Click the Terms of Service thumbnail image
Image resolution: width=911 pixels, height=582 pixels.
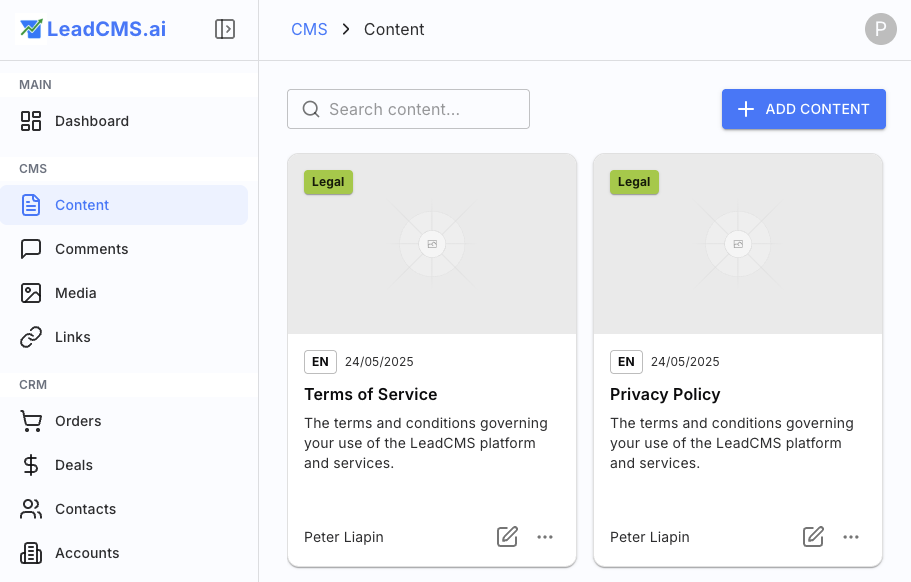coord(432,244)
